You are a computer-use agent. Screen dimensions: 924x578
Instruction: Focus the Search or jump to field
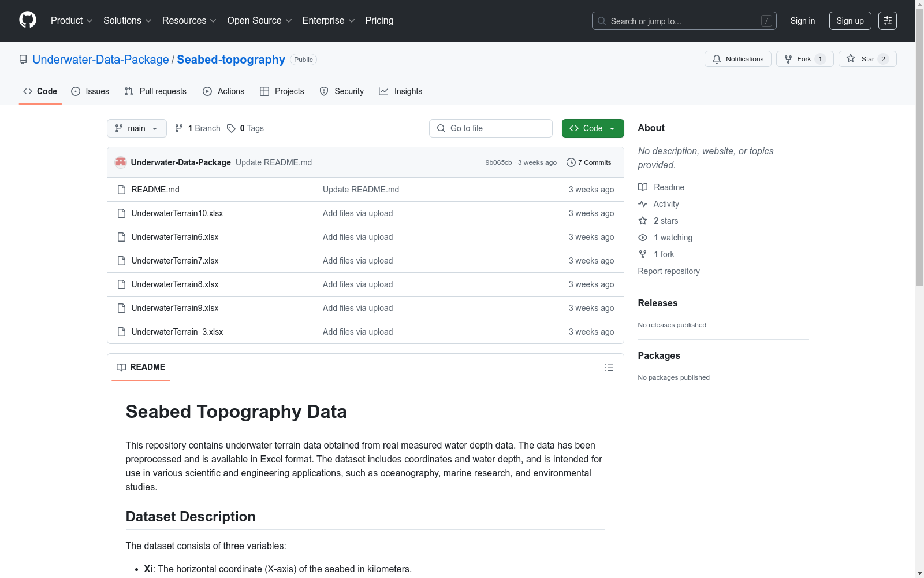tap(684, 21)
